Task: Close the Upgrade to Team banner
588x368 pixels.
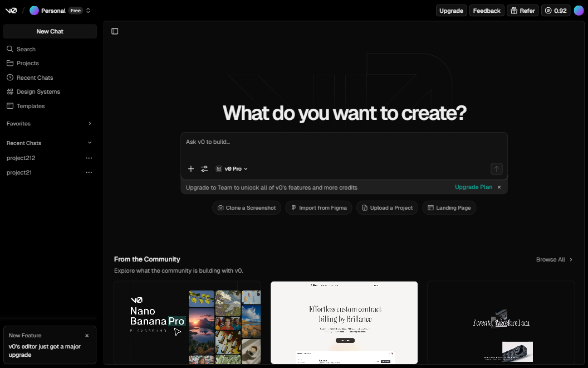Action: (499, 187)
